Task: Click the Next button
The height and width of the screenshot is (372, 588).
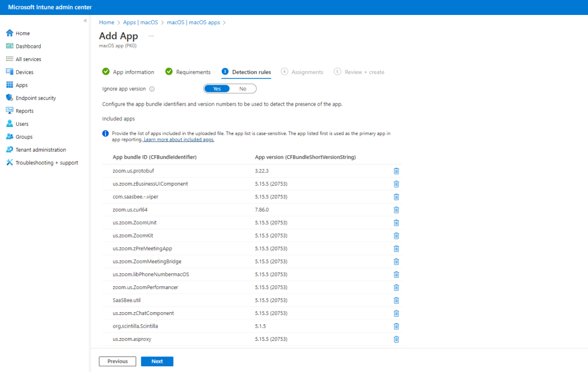Action: (157, 361)
